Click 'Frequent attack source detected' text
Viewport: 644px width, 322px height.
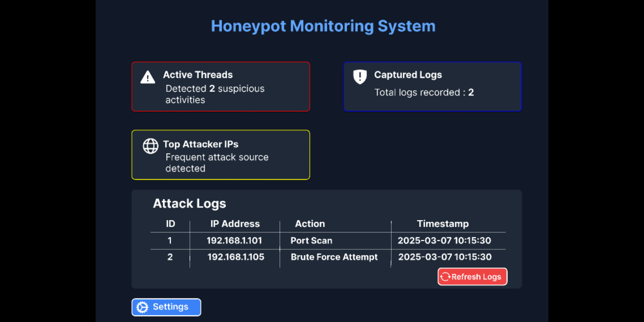point(217,163)
